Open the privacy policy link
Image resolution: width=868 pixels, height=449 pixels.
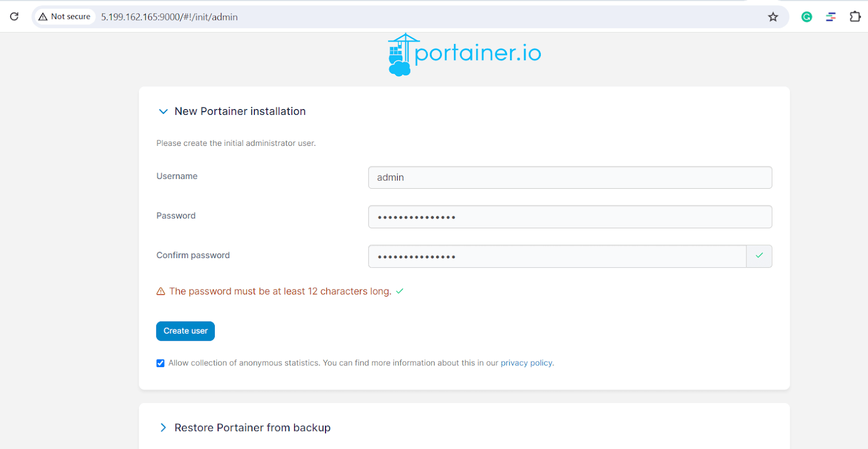(x=526, y=363)
